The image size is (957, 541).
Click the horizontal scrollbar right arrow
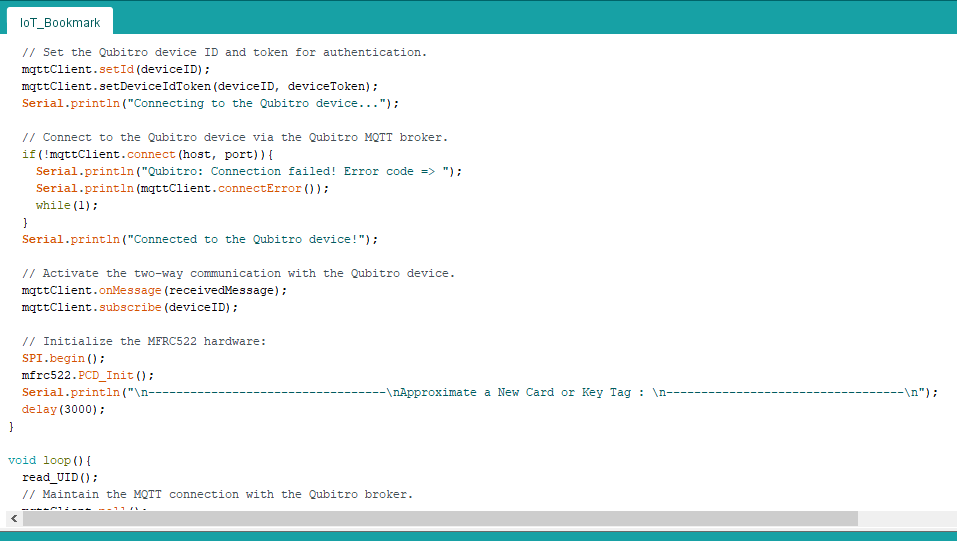point(947,519)
